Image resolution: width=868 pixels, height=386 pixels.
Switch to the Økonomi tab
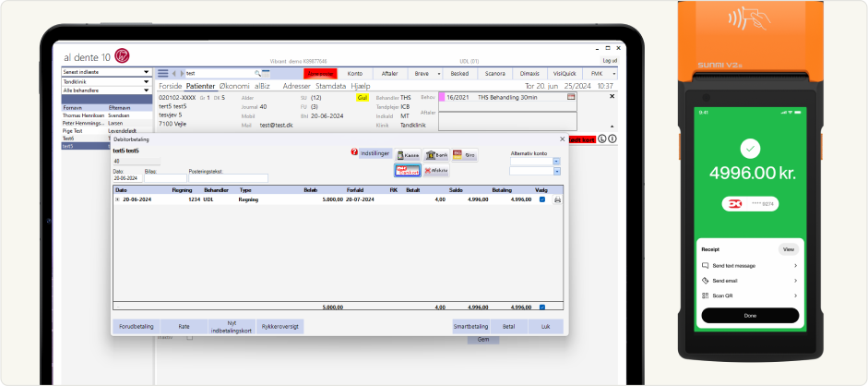click(234, 86)
